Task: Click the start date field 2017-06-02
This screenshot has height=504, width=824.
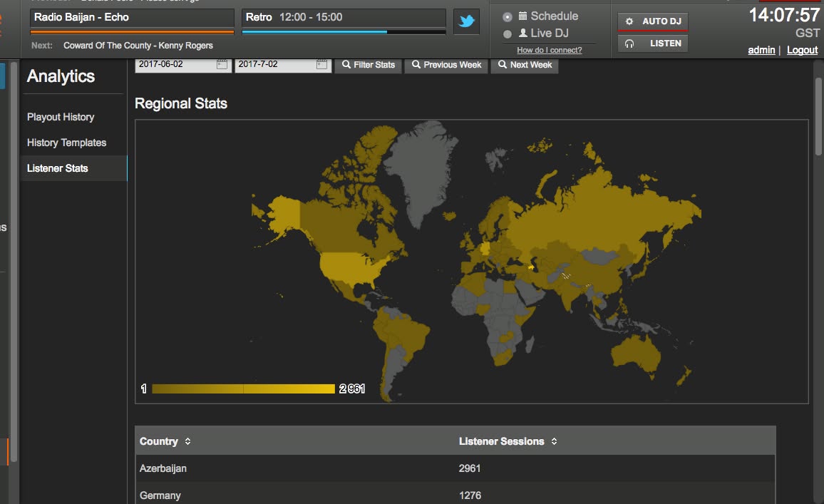Action: 175,64
